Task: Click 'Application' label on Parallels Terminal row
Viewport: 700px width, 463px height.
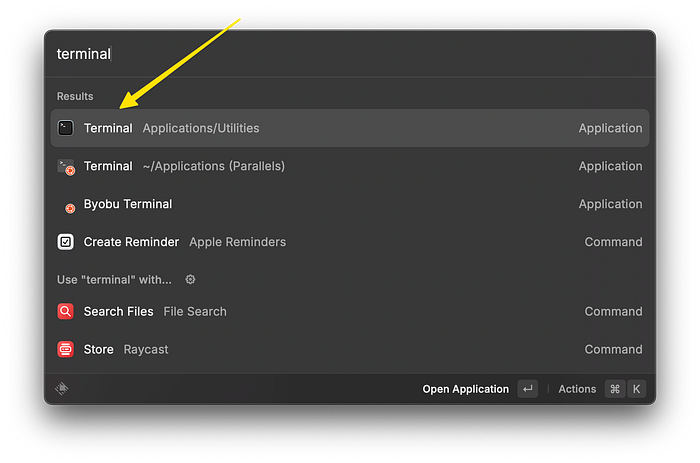Action: pos(610,166)
